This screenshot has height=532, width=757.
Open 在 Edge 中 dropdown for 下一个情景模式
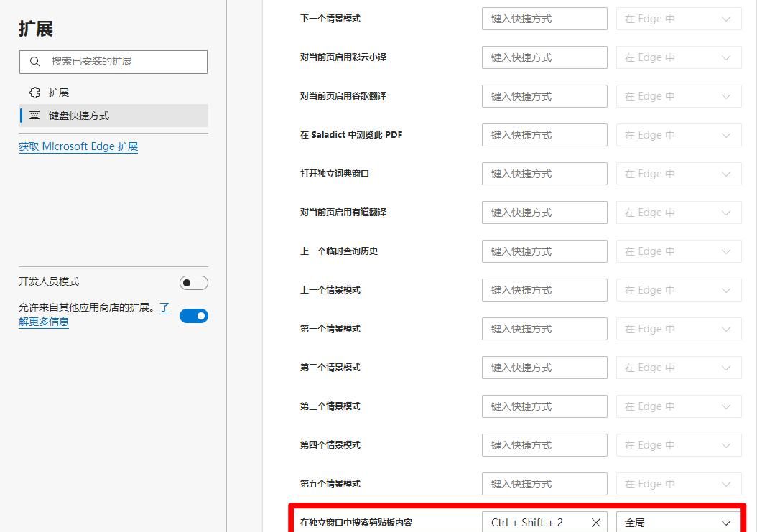click(x=677, y=19)
